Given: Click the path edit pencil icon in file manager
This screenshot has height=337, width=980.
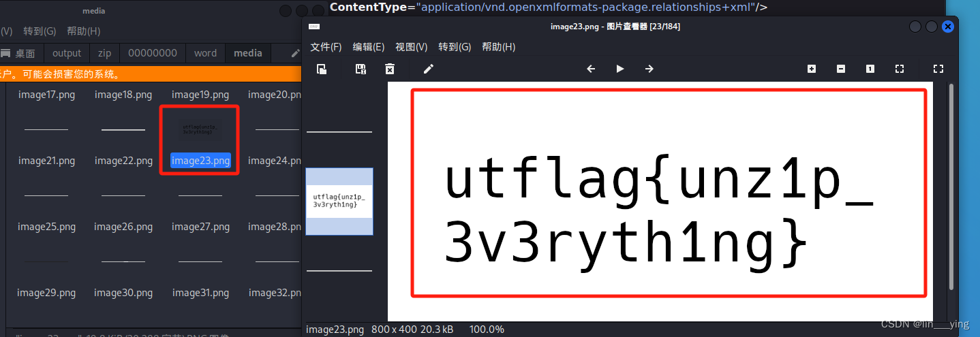Looking at the screenshot, I should (x=295, y=53).
